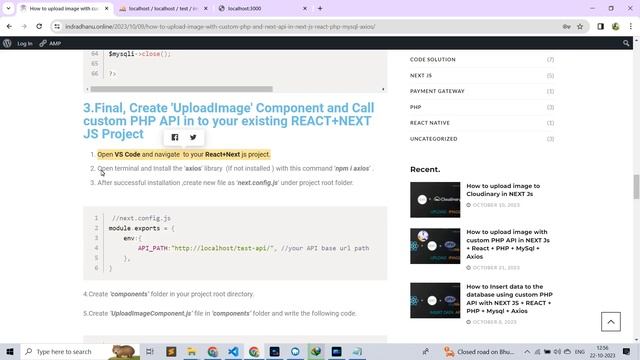Image resolution: width=640 pixels, height=360 pixels.
Task: Switch to the localhost / test phpMyAdmin tab
Action: pyautogui.click(x=163, y=9)
